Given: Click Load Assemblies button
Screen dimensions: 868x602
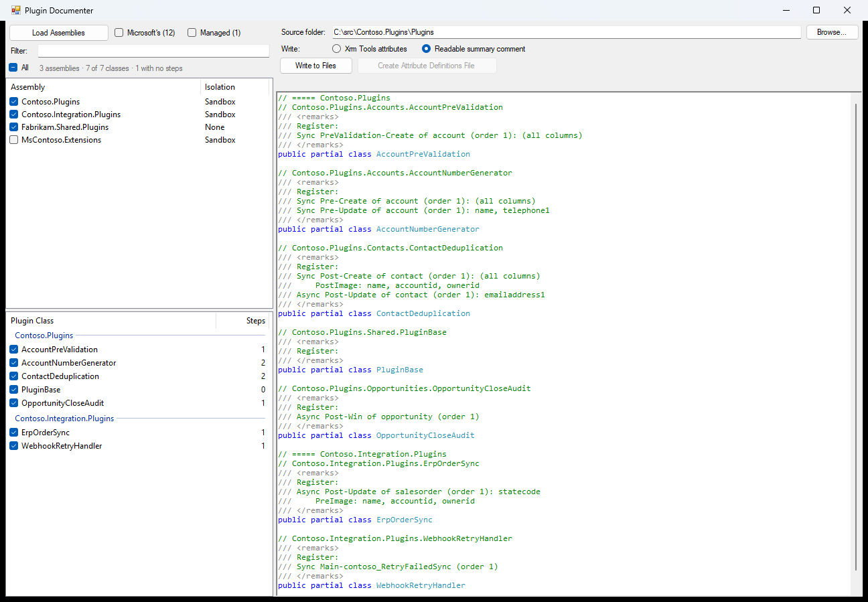Looking at the screenshot, I should (x=58, y=33).
